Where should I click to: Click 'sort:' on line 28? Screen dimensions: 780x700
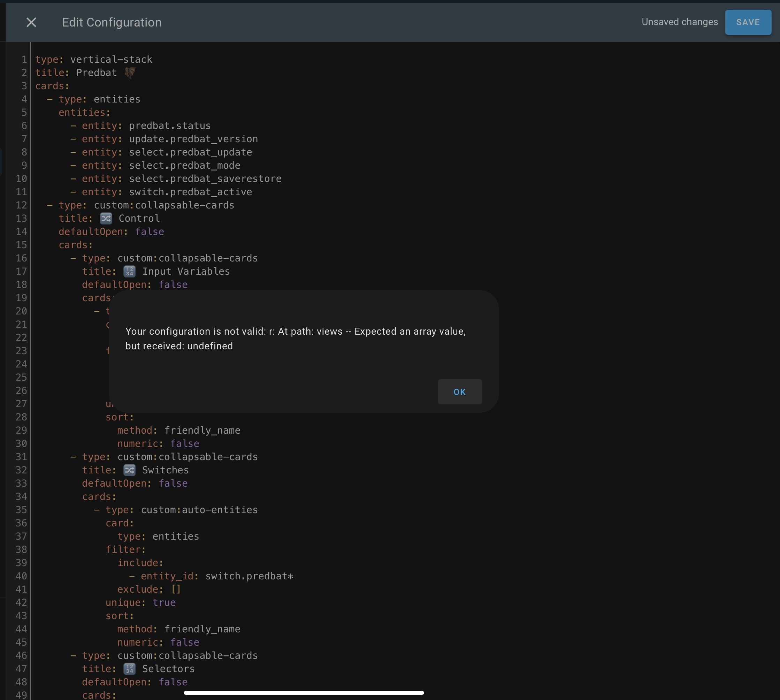(x=120, y=417)
